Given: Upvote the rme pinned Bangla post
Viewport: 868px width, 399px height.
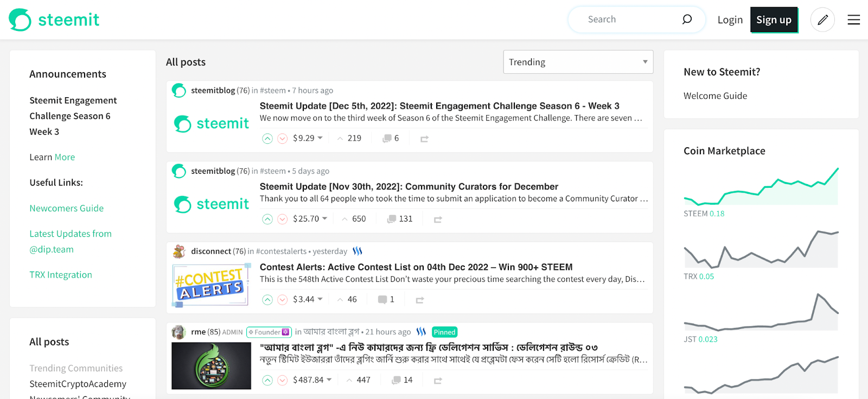Looking at the screenshot, I should 267,381.
